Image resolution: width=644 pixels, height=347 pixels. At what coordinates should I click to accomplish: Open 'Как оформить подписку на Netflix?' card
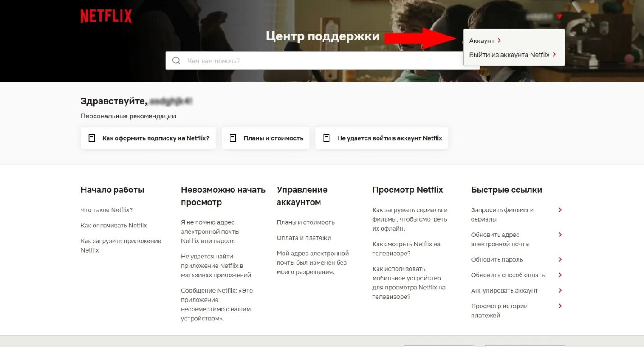(x=148, y=138)
